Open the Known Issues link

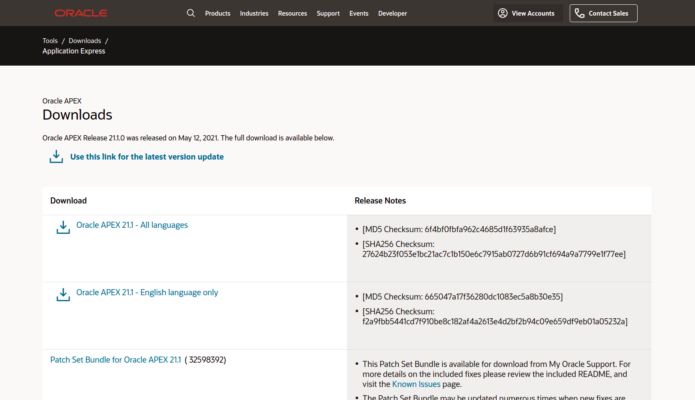click(416, 384)
